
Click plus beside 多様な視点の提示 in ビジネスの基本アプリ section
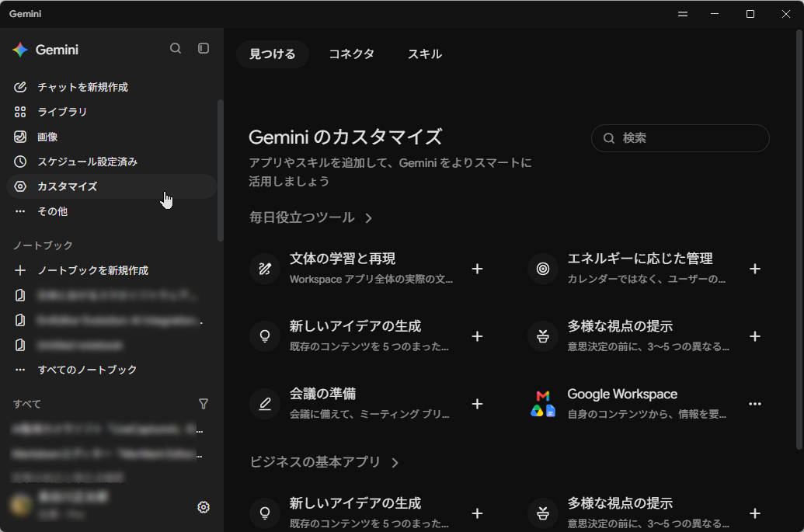(755, 513)
